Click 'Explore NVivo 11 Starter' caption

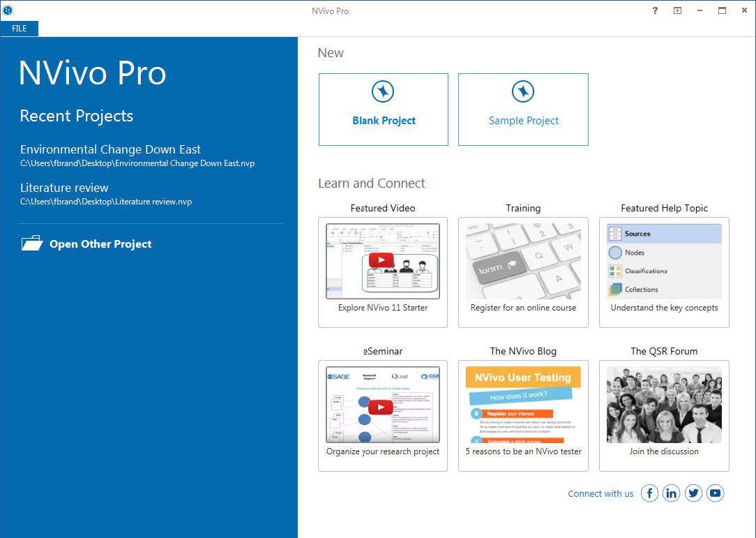pos(383,308)
